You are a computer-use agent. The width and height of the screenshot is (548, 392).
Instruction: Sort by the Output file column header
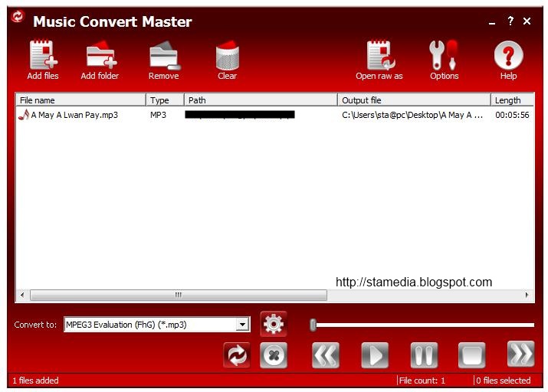pyautogui.click(x=414, y=100)
